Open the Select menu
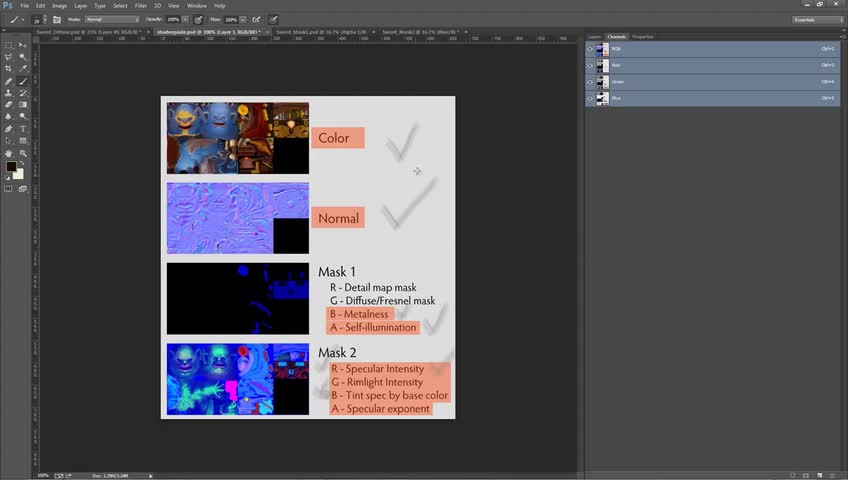848x480 pixels. point(120,5)
